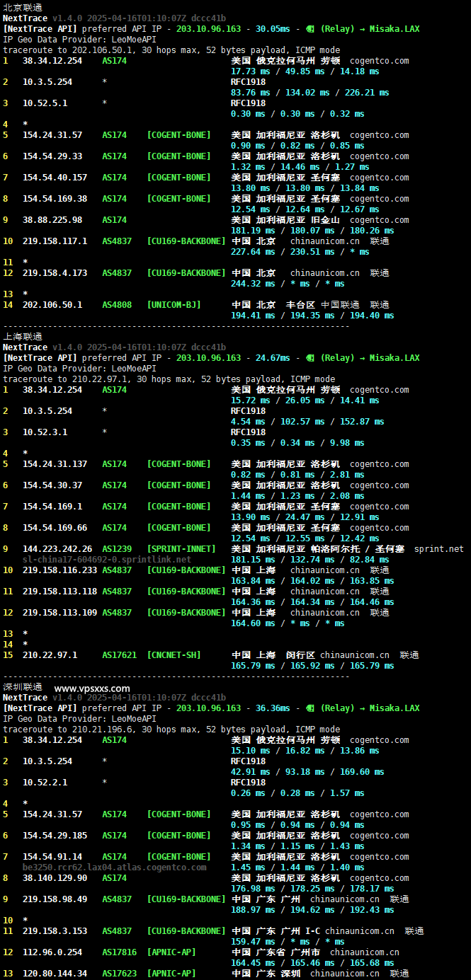
Task: Click latency '165.79 ms / 165.92 ms / 165.79 ms'
Action: [x=312, y=666]
